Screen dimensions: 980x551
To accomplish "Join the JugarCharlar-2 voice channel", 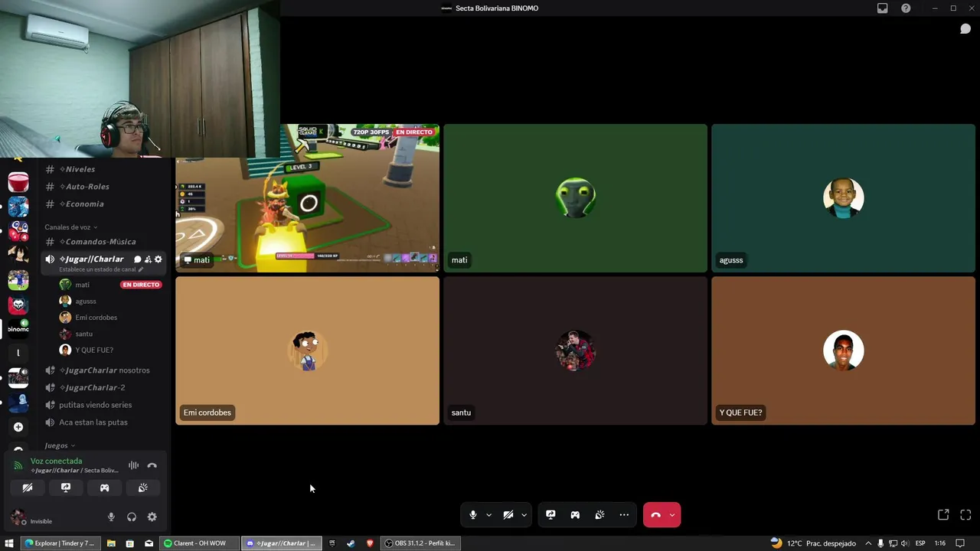I will [x=103, y=388].
